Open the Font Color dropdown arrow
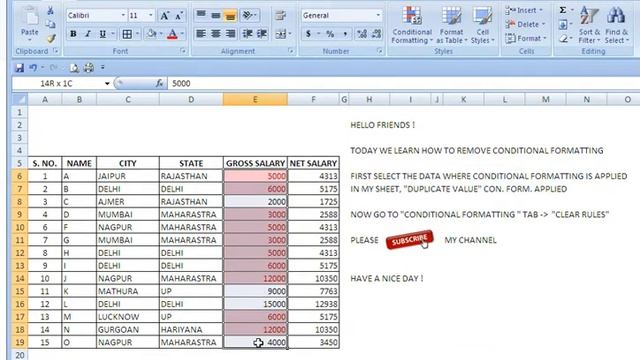Viewport: 640px width, 360px height. pos(182,34)
